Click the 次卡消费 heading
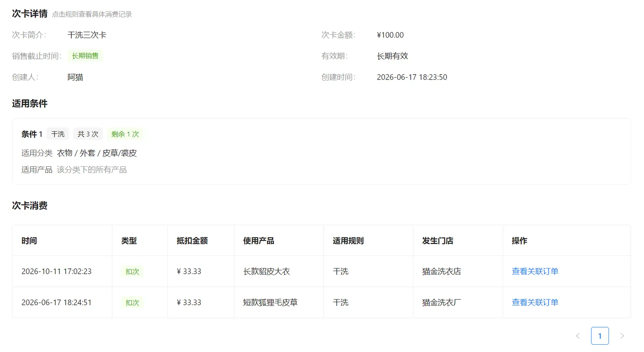This screenshot has height=352, width=644. click(30, 206)
